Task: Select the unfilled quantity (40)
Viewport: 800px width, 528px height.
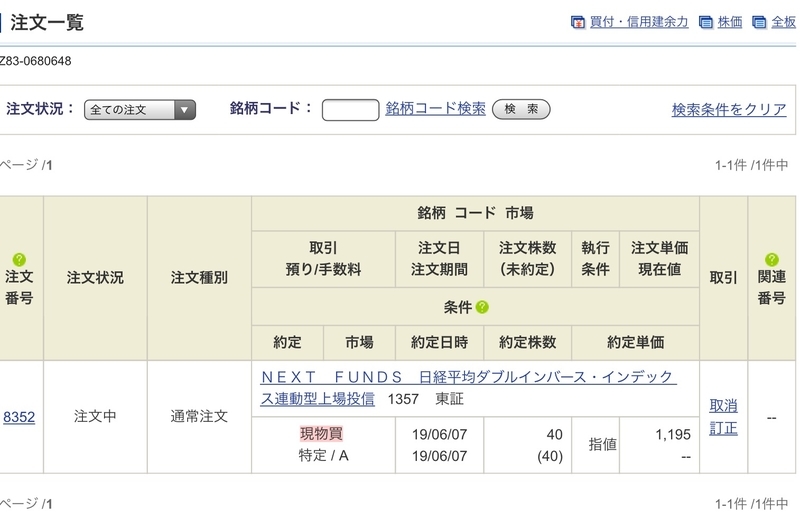Action: pyautogui.click(x=550, y=456)
